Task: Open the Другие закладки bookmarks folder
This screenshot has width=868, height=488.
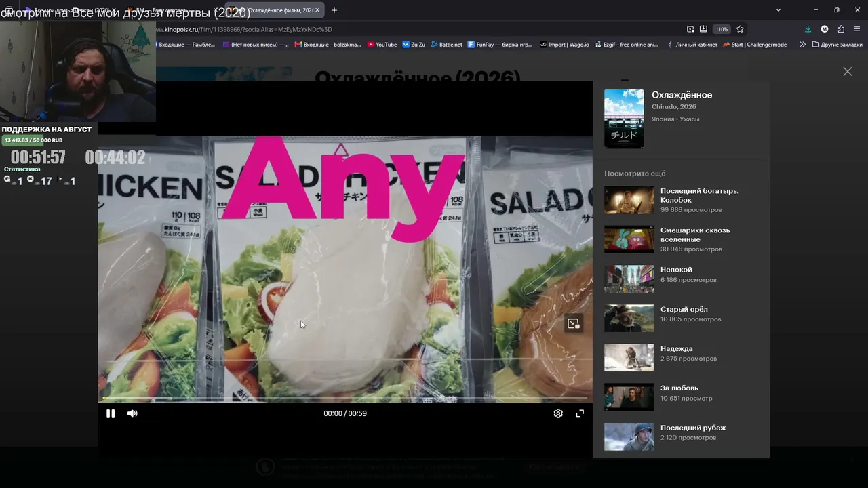Action: pyautogui.click(x=836, y=45)
